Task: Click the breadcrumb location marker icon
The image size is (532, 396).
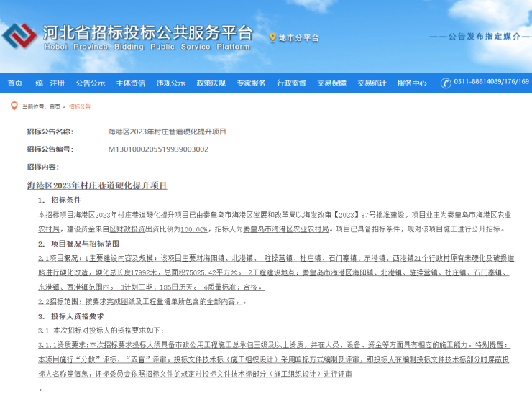Action: point(13,106)
